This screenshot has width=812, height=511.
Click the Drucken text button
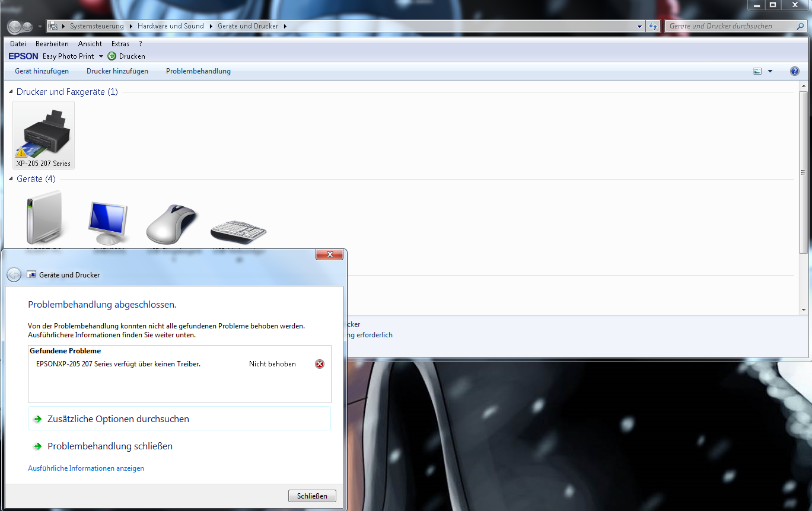pyautogui.click(x=132, y=56)
